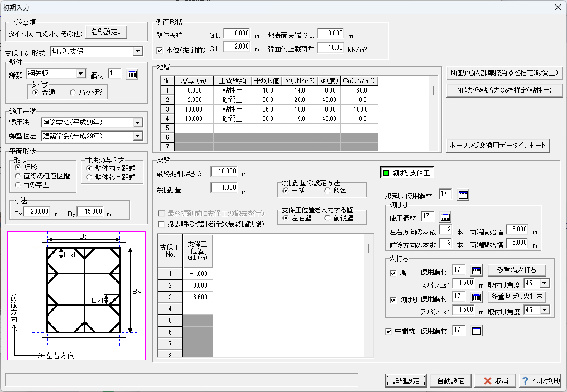Click the 多重切ばり火打ち button
567x392 pixels.
[x=516, y=297]
